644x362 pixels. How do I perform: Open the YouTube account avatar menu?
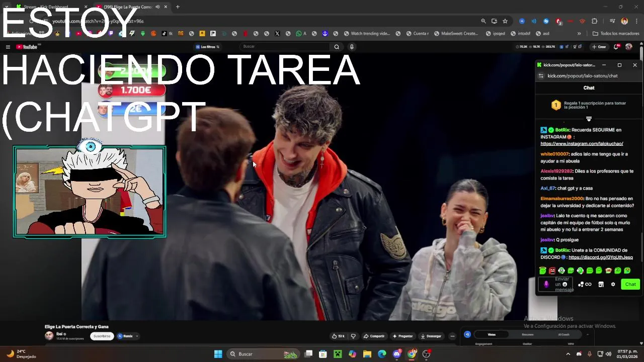click(x=628, y=47)
